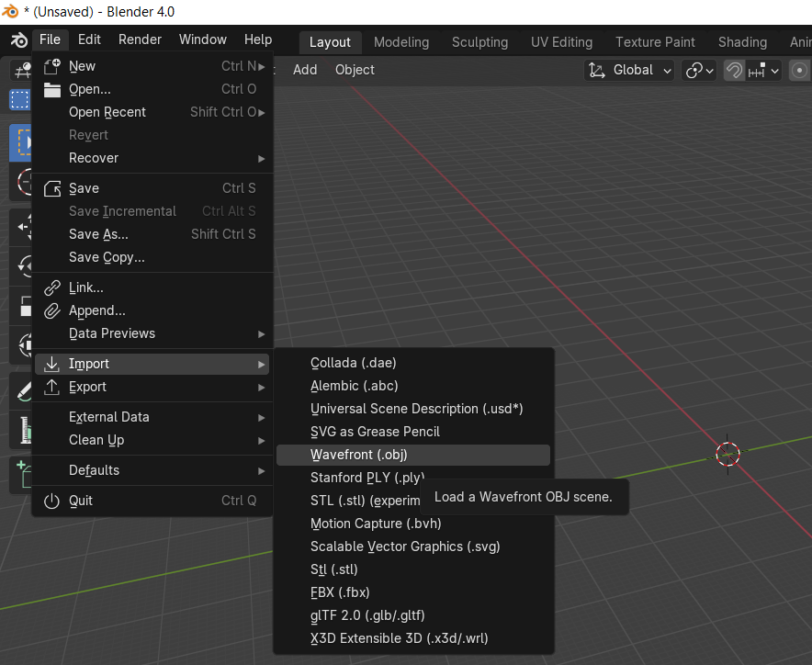Image resolution: width=812 pixels, height=665 pixels.
Task: Click the Quit power icon
Action: click(51, 501)
